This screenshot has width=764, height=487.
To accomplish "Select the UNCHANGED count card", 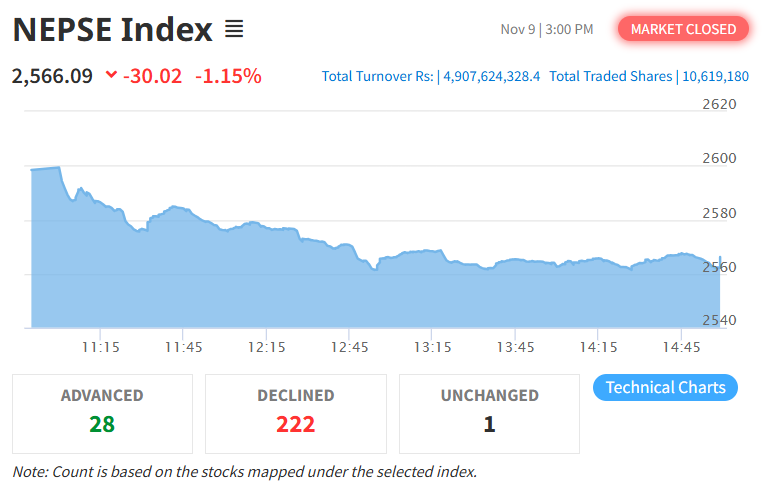I will click(x=489, y=413).
